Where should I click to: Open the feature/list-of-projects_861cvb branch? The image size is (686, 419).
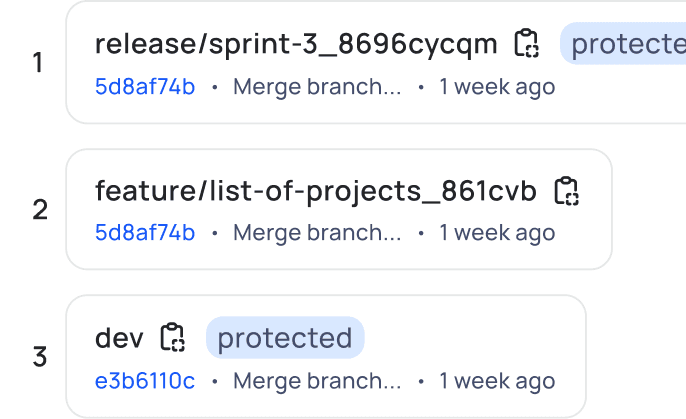(x=316, y=191)
